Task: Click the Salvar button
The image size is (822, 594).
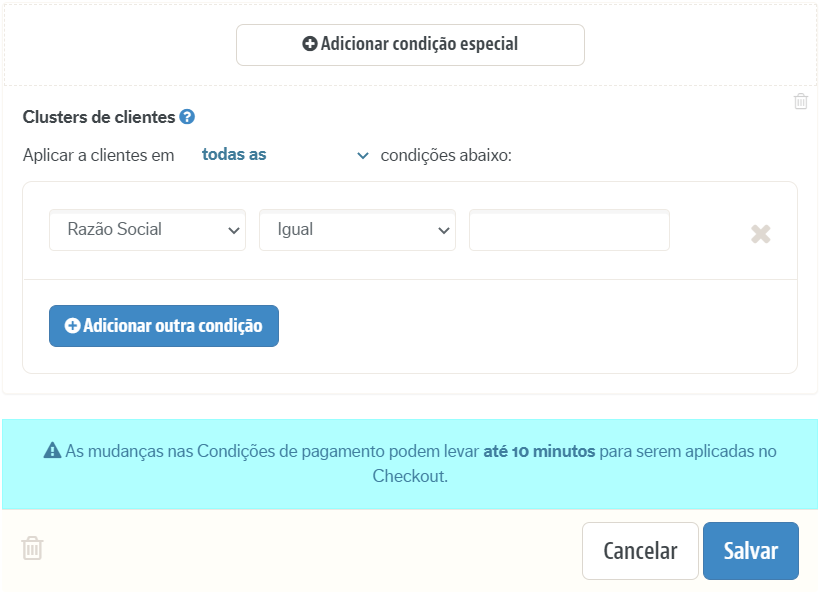Action: (751, 550)
